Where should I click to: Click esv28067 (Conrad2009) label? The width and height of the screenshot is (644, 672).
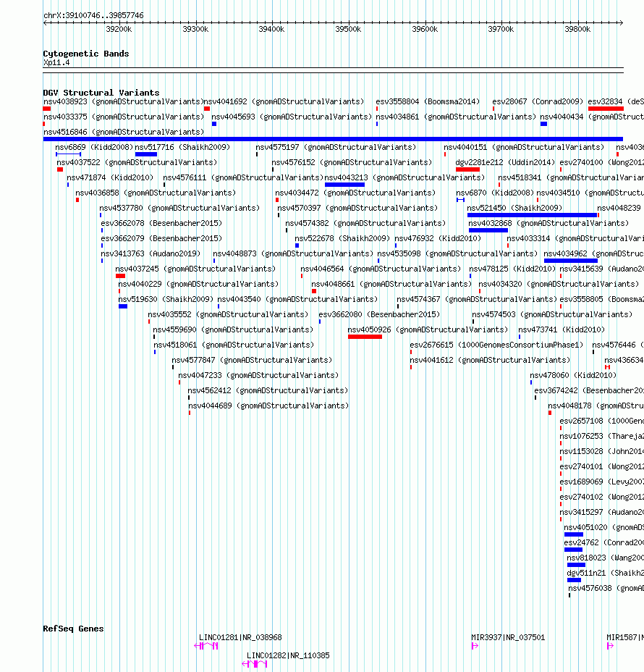[x=538, y=101]
